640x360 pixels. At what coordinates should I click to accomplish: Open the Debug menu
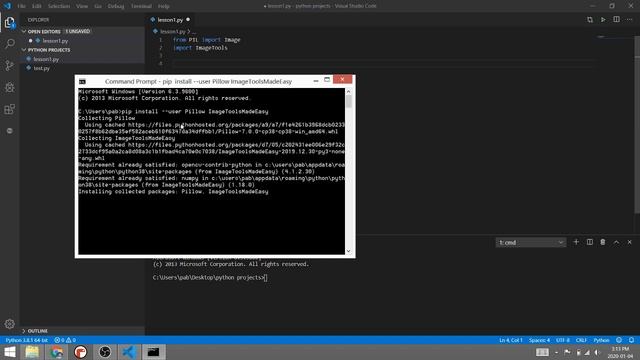116,6
